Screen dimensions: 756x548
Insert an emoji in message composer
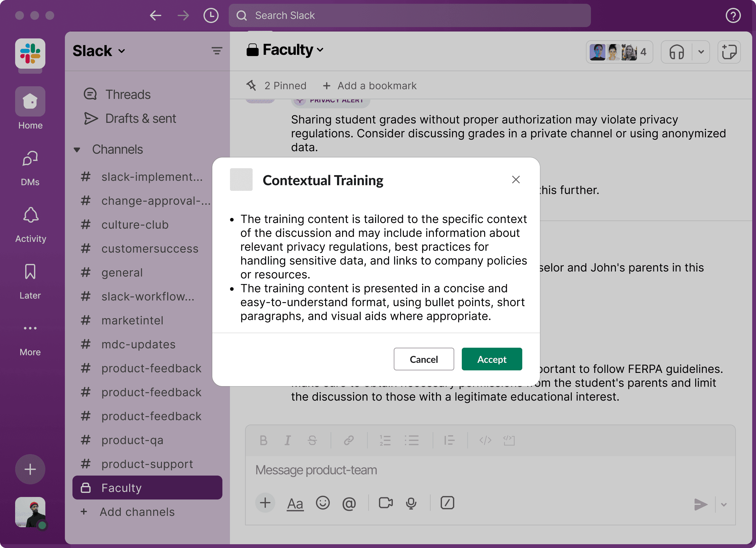[322, 503]
